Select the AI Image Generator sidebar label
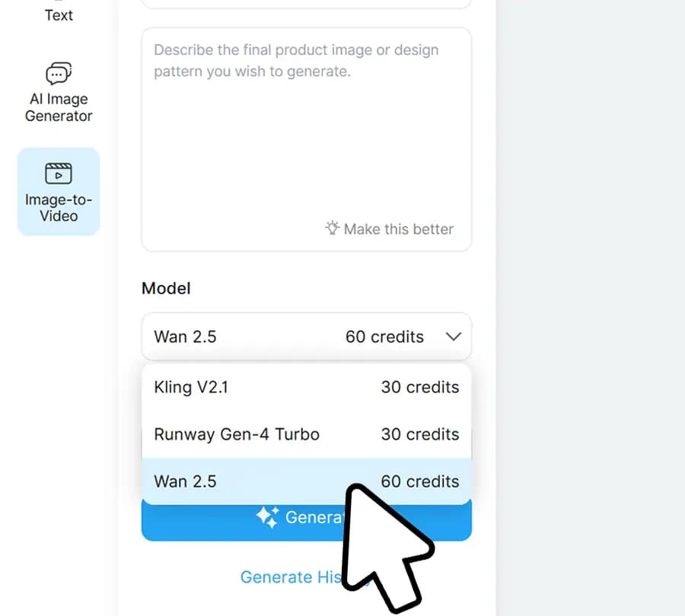The width and height of the screenshot is (685, 616). coord(59,107)
